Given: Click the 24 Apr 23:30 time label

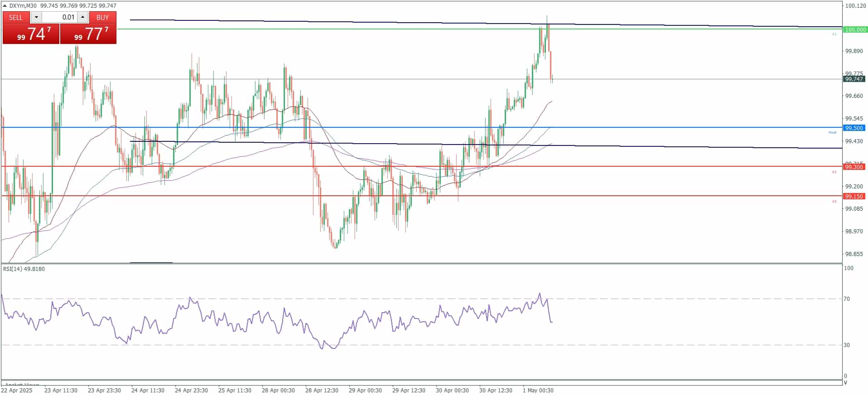Looking at the screenshot, I should click(x=191, y=391).
